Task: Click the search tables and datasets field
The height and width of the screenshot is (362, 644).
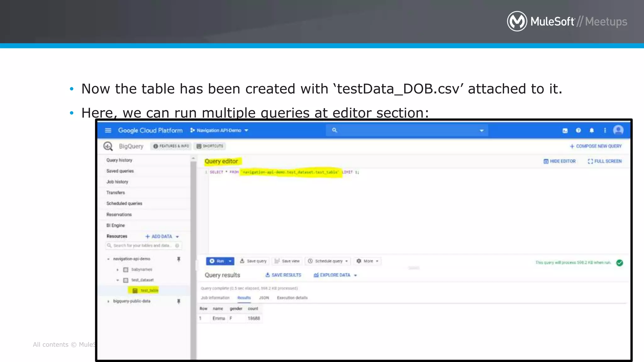Action: pyautogui.click(x=143, y=245)
